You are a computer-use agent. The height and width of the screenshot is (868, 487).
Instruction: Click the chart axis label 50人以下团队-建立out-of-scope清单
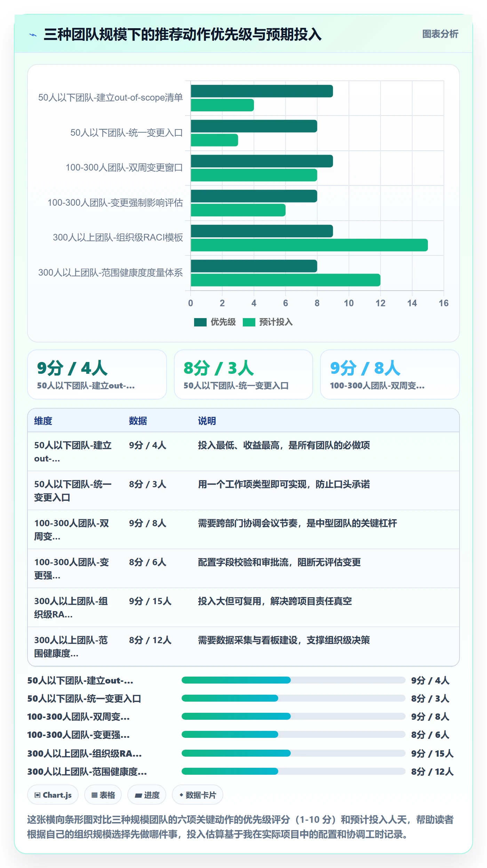click(111, 98)
